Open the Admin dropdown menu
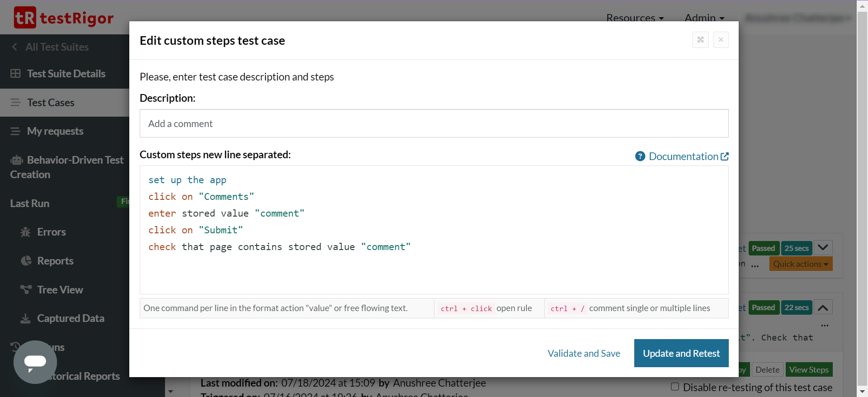This screenshot has height=397, width=868. click(x=704, y=18)
